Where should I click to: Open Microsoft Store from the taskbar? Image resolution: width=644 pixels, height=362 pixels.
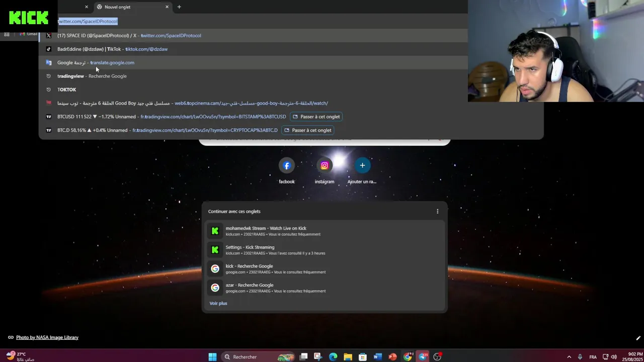363,357
